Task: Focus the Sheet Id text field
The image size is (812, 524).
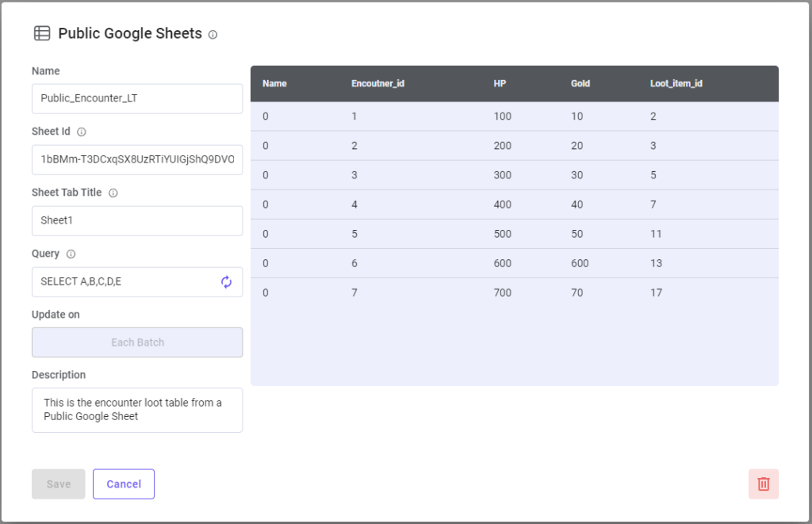Action: coord(137,159)
